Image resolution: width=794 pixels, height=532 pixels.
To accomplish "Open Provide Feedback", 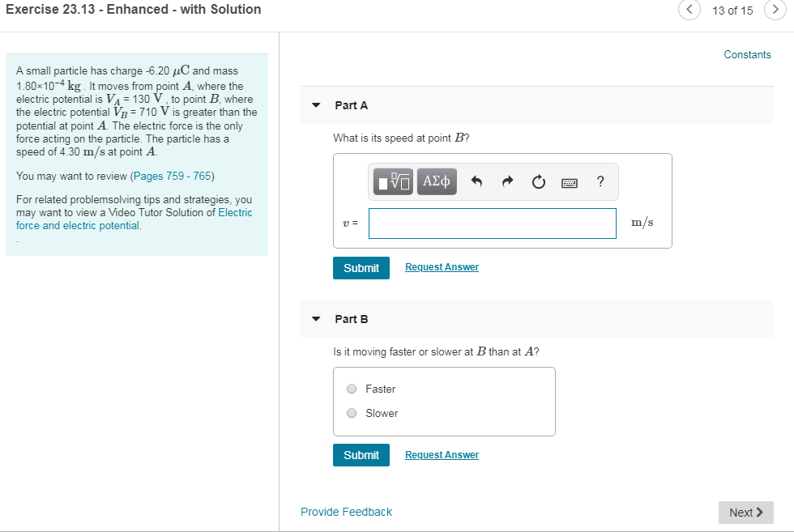I will point(346,512).
